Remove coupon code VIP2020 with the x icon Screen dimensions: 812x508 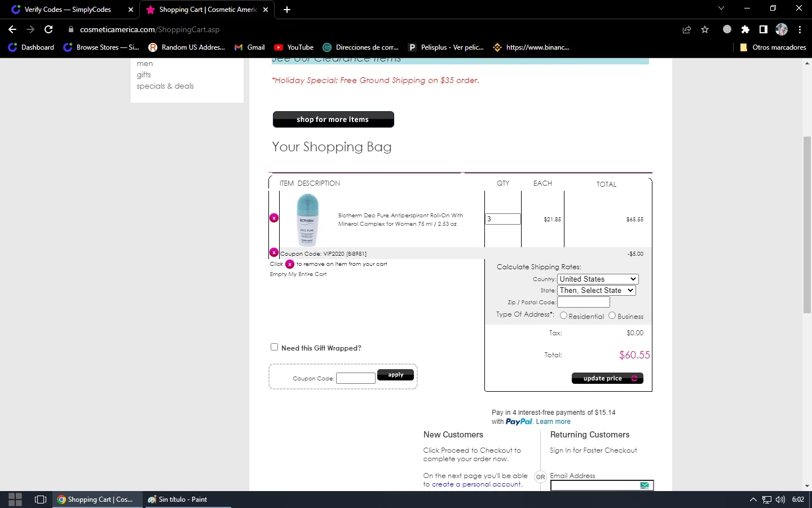[274, 252]
